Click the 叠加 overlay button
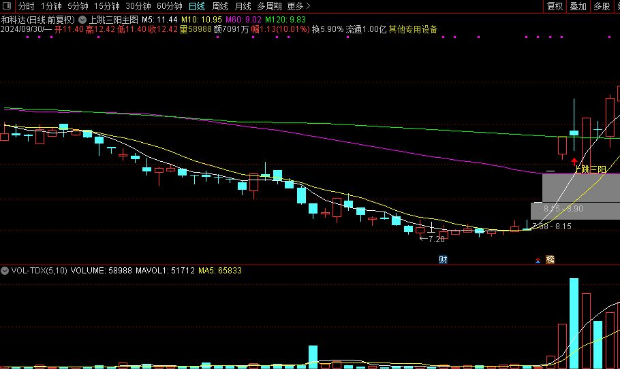This screenshot has height=369, width=620. coord(578,6)
